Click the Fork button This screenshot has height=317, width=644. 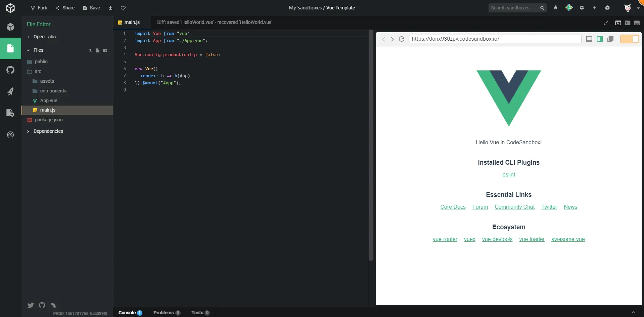pos(39,8)
